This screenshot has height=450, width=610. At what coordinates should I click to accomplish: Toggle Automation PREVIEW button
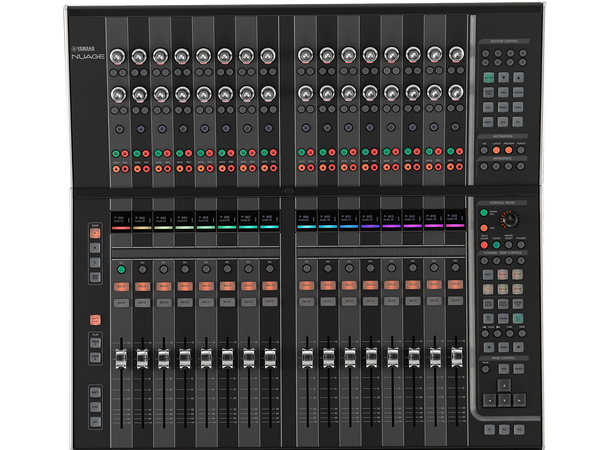pyautogui.click(x=509, y=150)
